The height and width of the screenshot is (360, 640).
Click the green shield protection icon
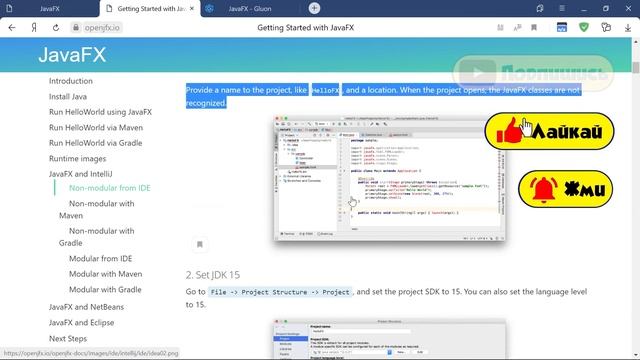584,27
